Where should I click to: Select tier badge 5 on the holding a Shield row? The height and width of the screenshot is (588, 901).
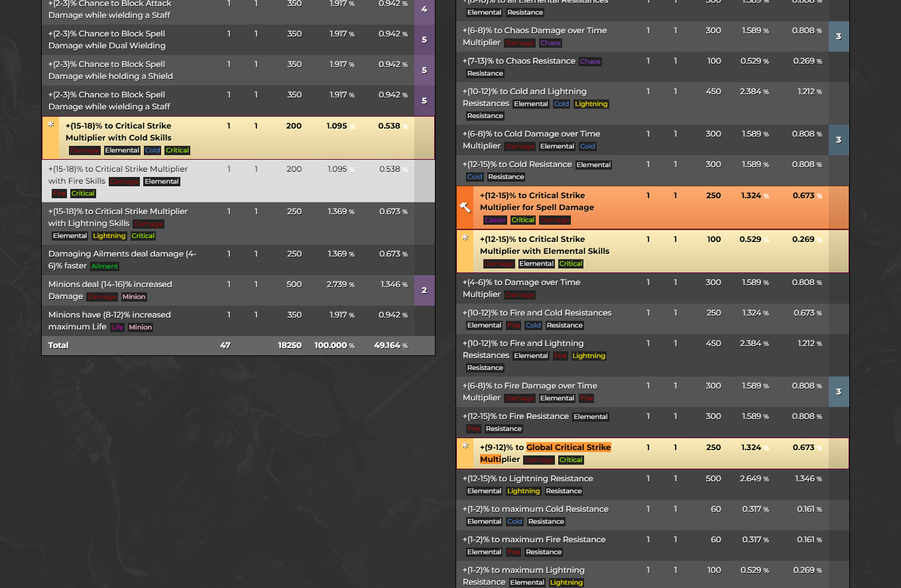click(x=424, y=70)
